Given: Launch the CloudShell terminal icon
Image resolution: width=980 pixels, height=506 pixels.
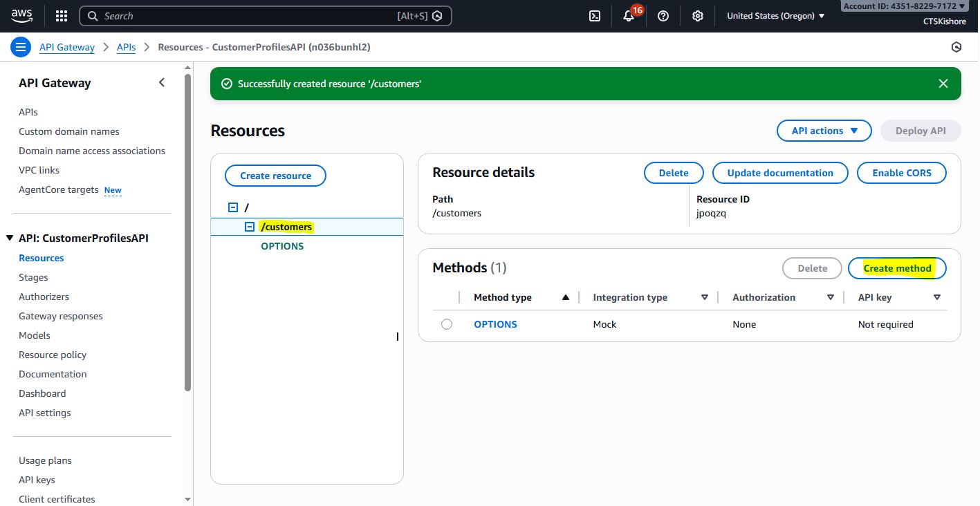Looking at the screenshot, I should pyautogui.click(x=594, y=16).
